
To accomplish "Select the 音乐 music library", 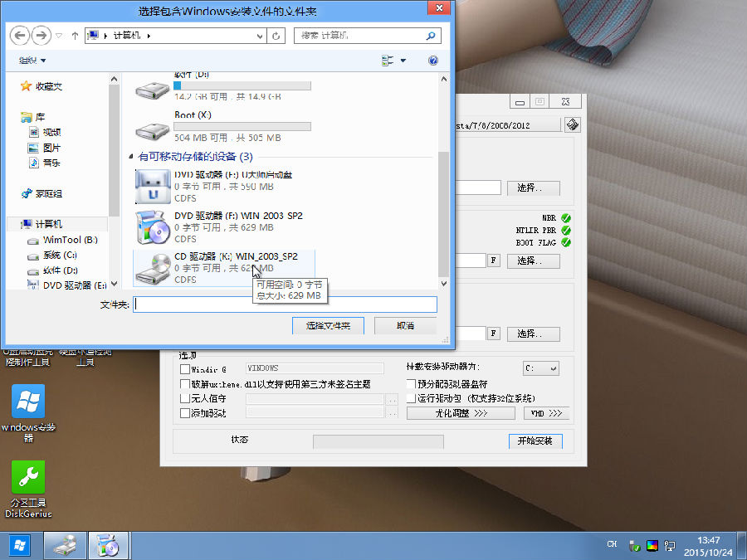I will [x=44, y=163].
